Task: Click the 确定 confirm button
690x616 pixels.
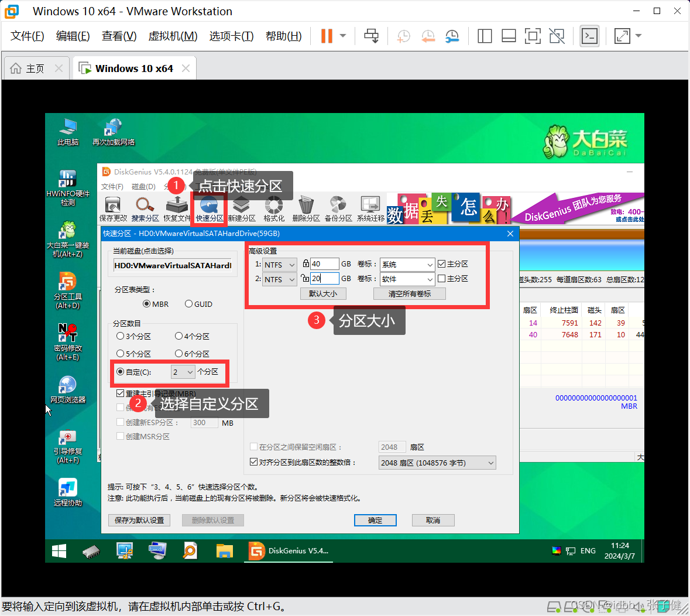Action: (375, 520)
